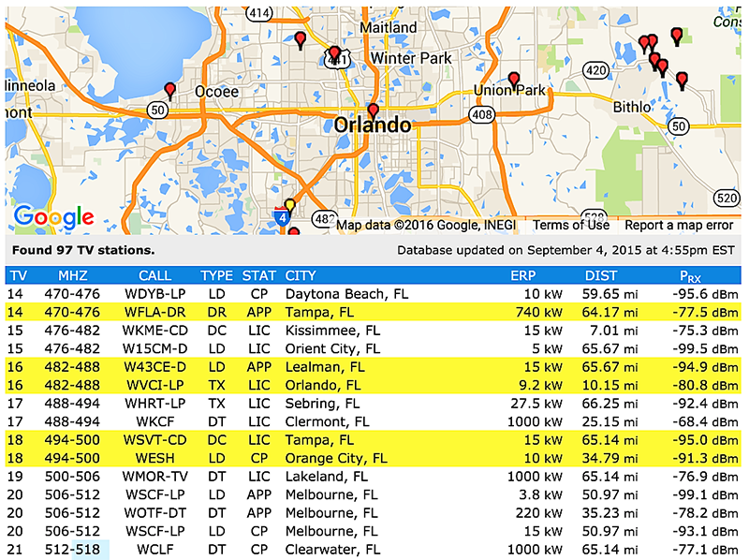Select the WHRT-LP call sign
Image resolution: width=749 pixels, height=560 pixels.
pos(154,404)
